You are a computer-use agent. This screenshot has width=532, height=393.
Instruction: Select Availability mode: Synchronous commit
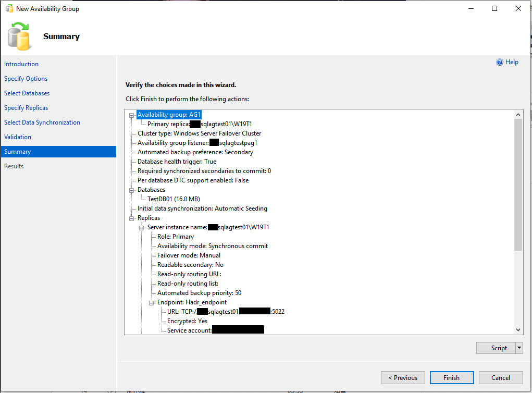(213, 245)
